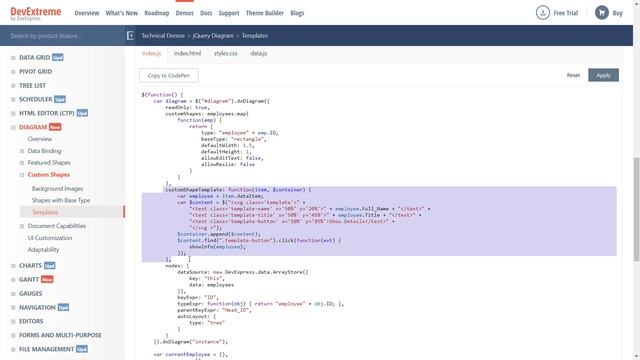The width and height of the screenshot is (640, 360).
Task: Click the Buy link
Action: pos(618,13)
